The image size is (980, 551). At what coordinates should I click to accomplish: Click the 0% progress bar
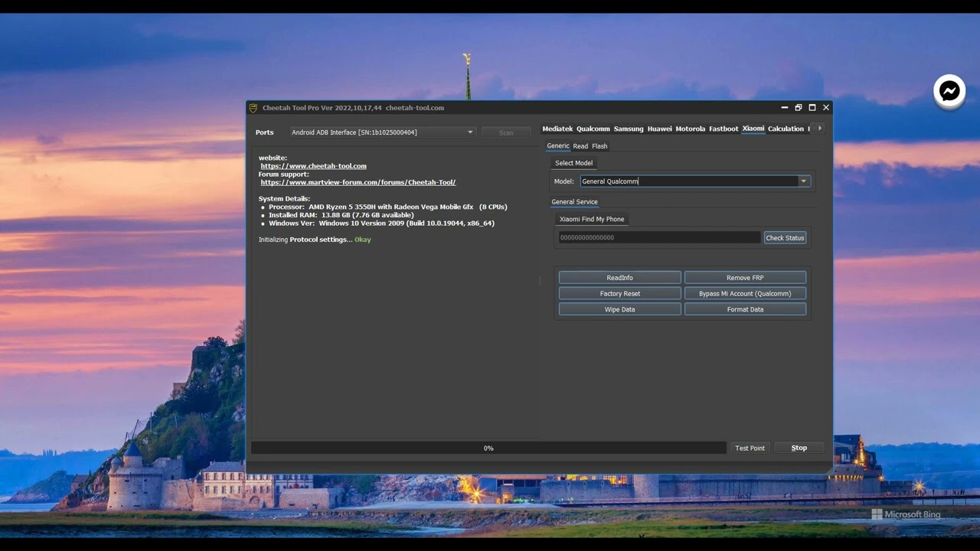488,448
